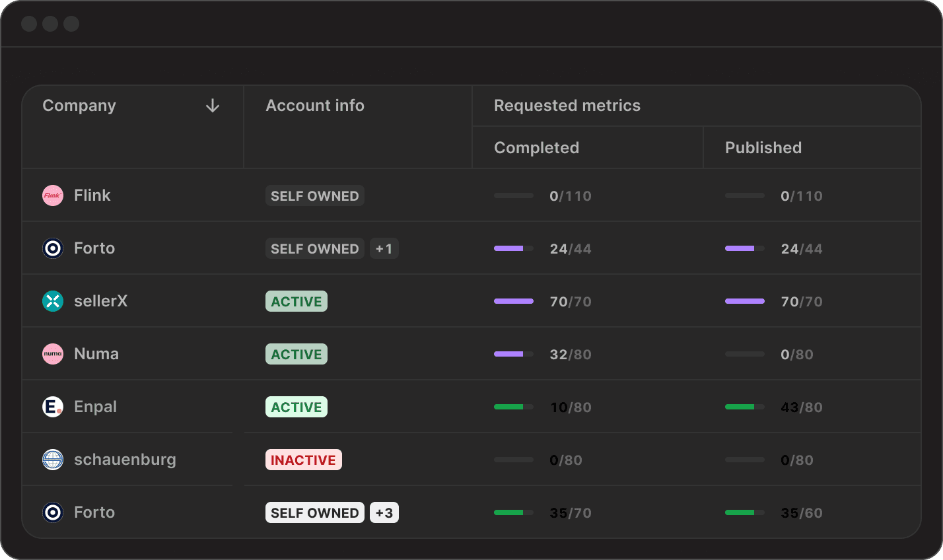Select the Completed sub-column header
This screenshot has height=560, width=943.
(x=536, y=148)
